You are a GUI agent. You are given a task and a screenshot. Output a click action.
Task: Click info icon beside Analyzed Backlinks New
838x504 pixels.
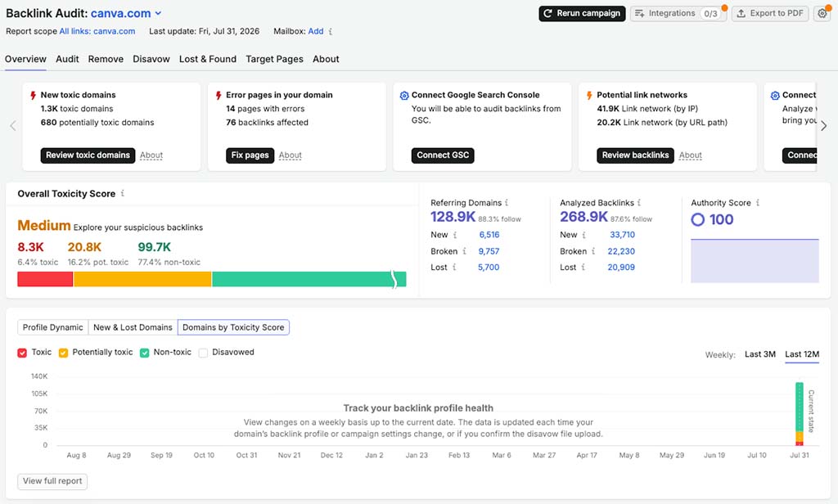[x=583, y=235]
